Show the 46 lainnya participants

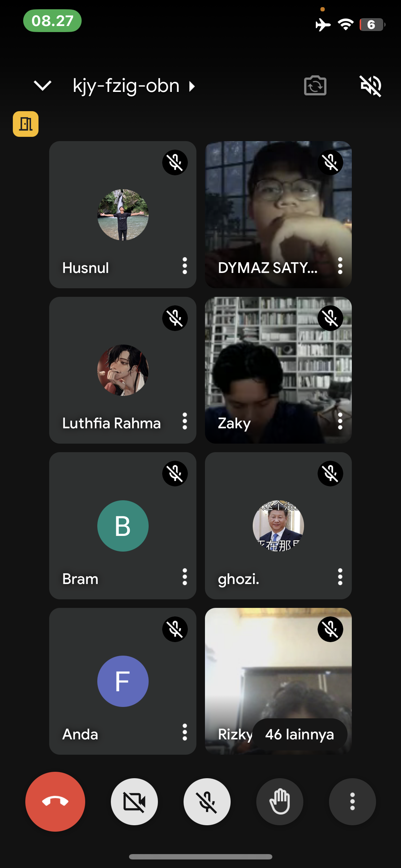pyautogui.click(x=300, y=734)
